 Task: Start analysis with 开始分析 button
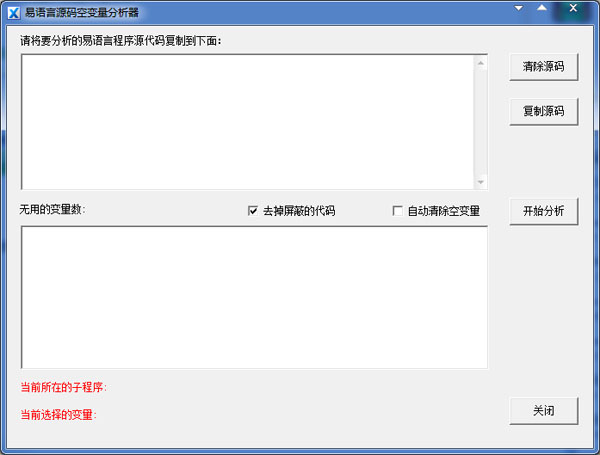pyautogui.click(x=543, y=211)
